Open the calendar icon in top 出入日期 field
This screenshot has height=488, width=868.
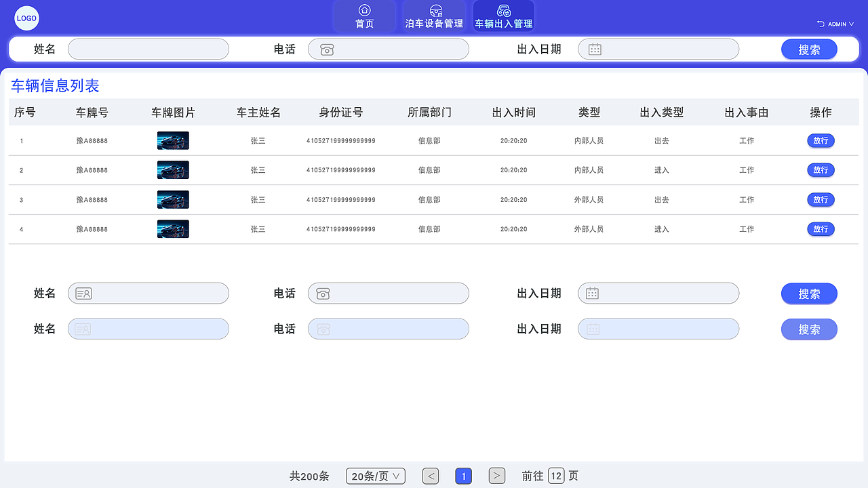[x=595, y=49]
